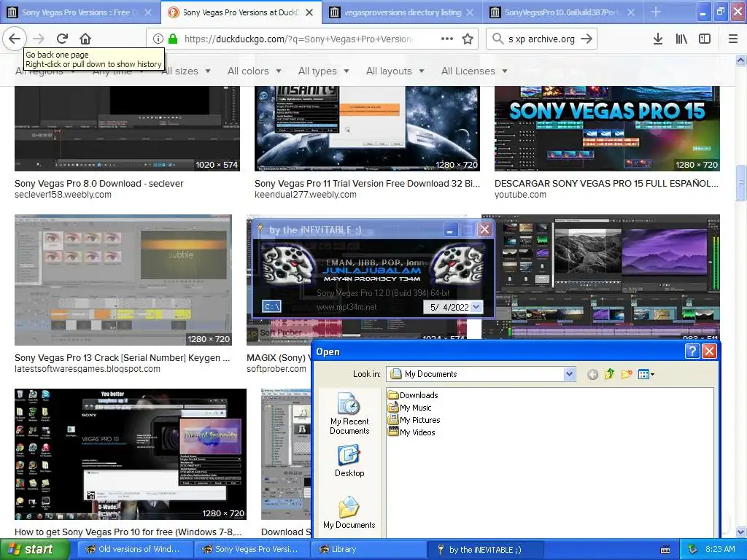Image resolution: width=747 pixels, height=560 pixels.
Task: Select the My Videos folder
Action: 411,432
